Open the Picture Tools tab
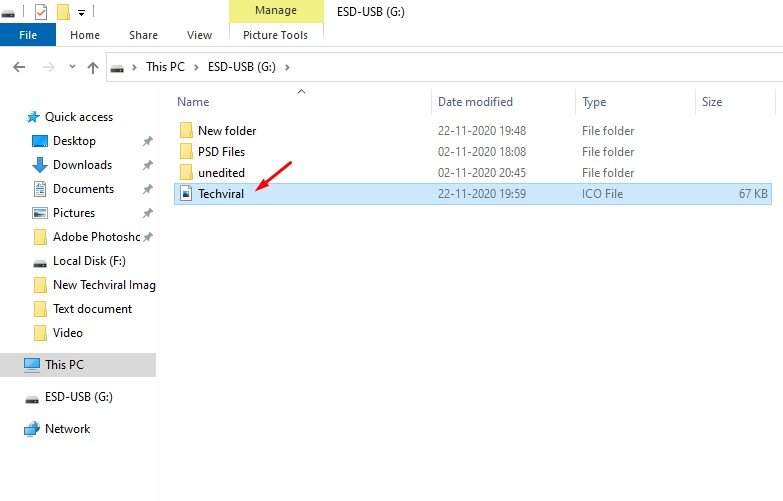This screenshot has width=783, height=501. pyautogui.click(x=276, y=35)
